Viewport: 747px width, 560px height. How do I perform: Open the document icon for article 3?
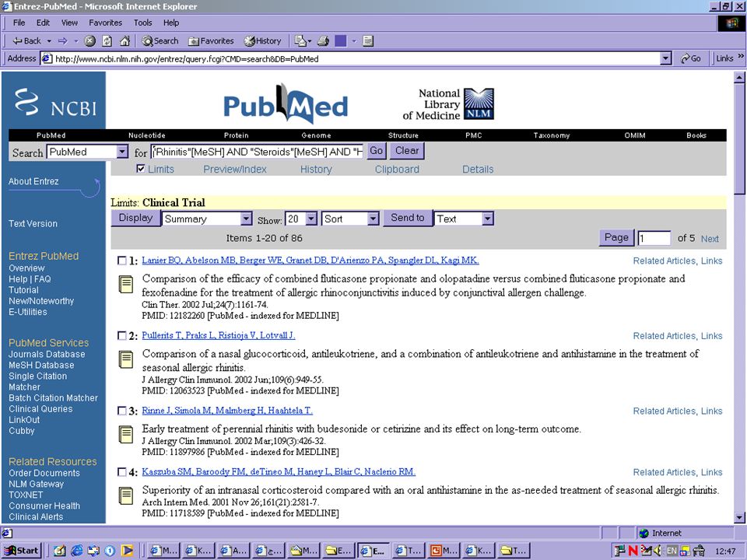coord(126,434)
